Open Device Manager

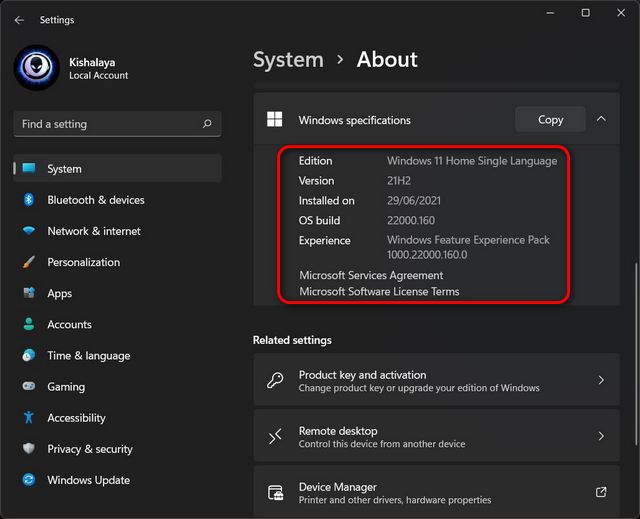[436, 492]
